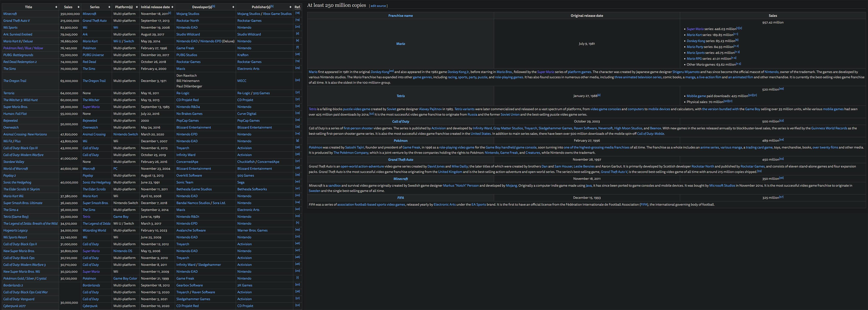868x310 pixels.
Task: Open the Tetris (Game Boy) link
Action: click(x=16, y=217)
